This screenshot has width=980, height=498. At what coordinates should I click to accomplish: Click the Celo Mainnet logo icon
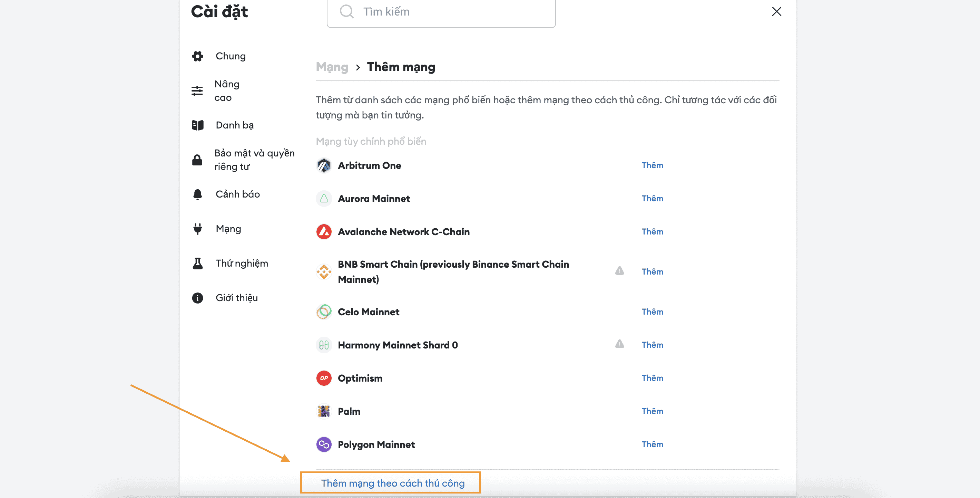tap(324, 312)
